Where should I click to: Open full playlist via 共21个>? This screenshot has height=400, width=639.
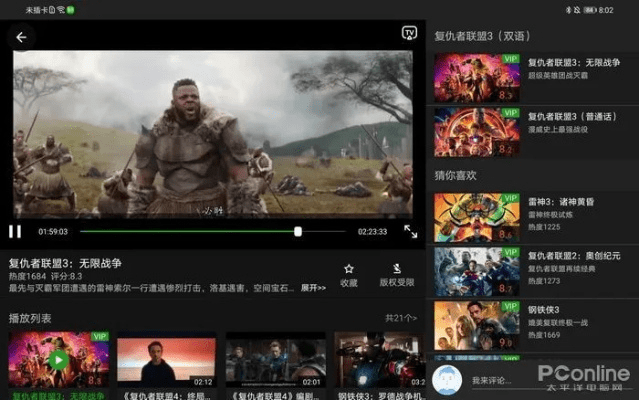click(401, 318)
